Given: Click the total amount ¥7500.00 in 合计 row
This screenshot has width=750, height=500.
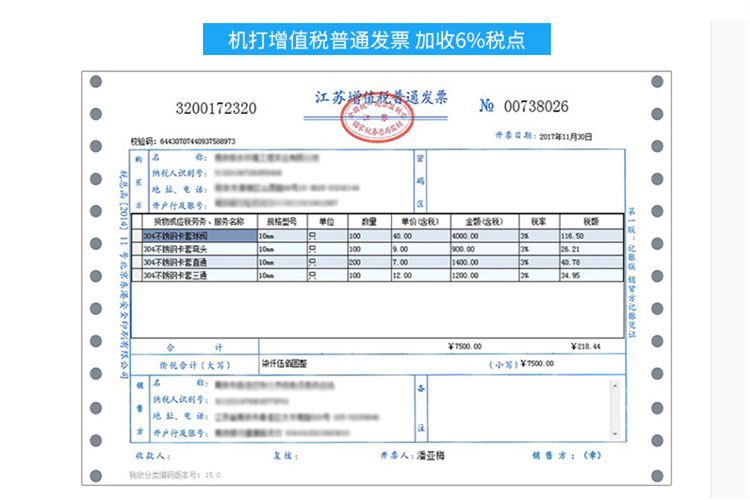Looking at the screenshot, I should click(465, 346).
